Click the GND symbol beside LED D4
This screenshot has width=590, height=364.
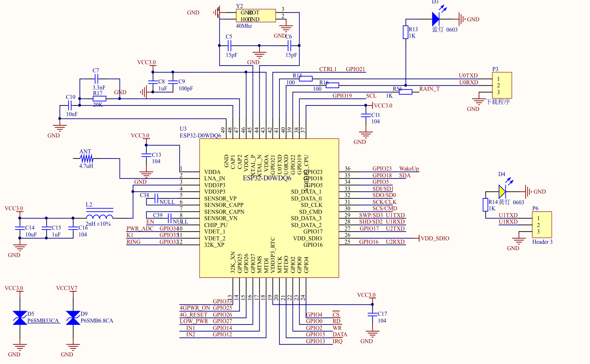click(x=529, y=192)
